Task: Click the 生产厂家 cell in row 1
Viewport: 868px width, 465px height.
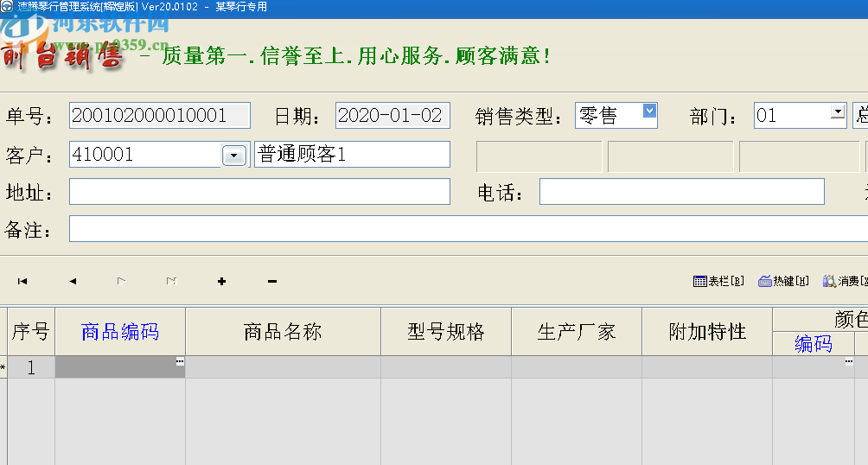Action: (x=577, y=367)
